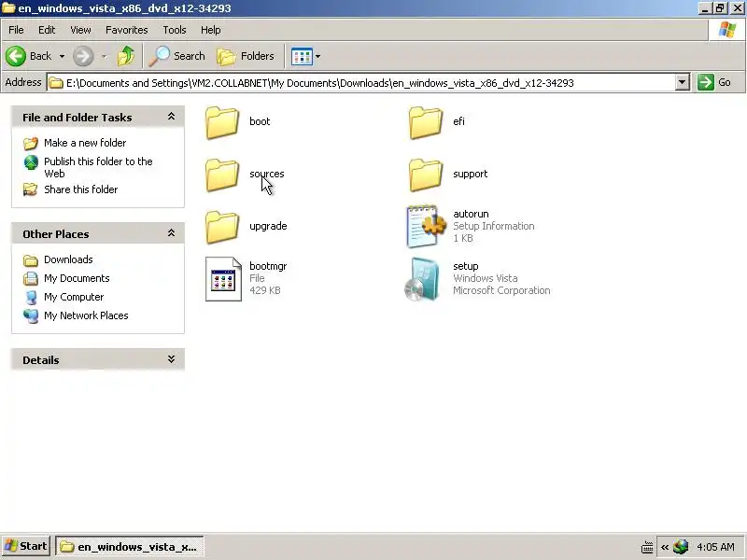Screen dimensions: 747x560
Task: Click the Views toolbar icon
Action: [302, 57]
